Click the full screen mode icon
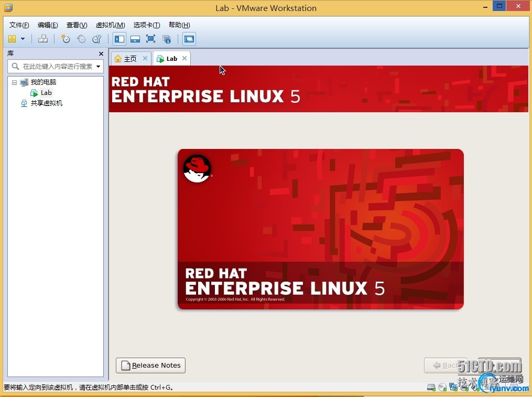This screenshot has height=397, width=532. click(x=150, y=39)
